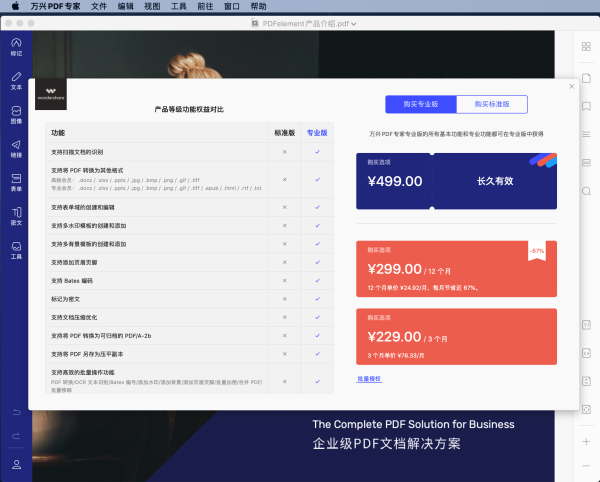Click the undo arrow in left sidebar
This screenshot has width=600, height=482.
(16, 412)
